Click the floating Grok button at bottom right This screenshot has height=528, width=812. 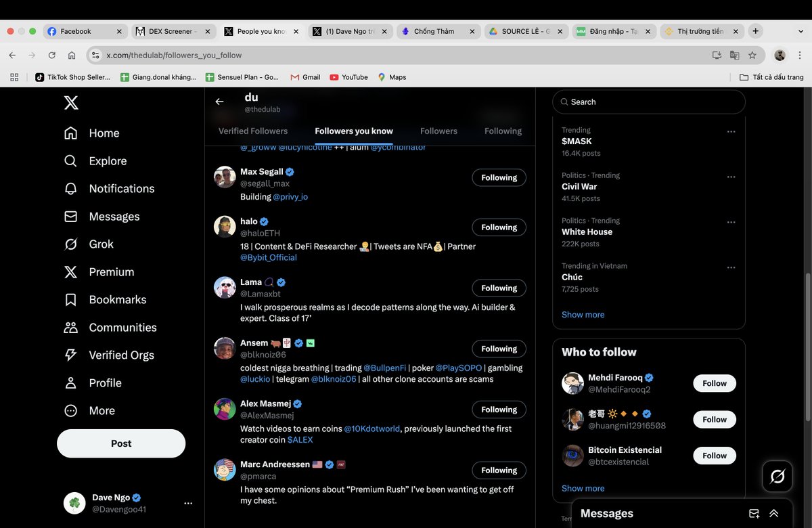[x=777, y=477]
